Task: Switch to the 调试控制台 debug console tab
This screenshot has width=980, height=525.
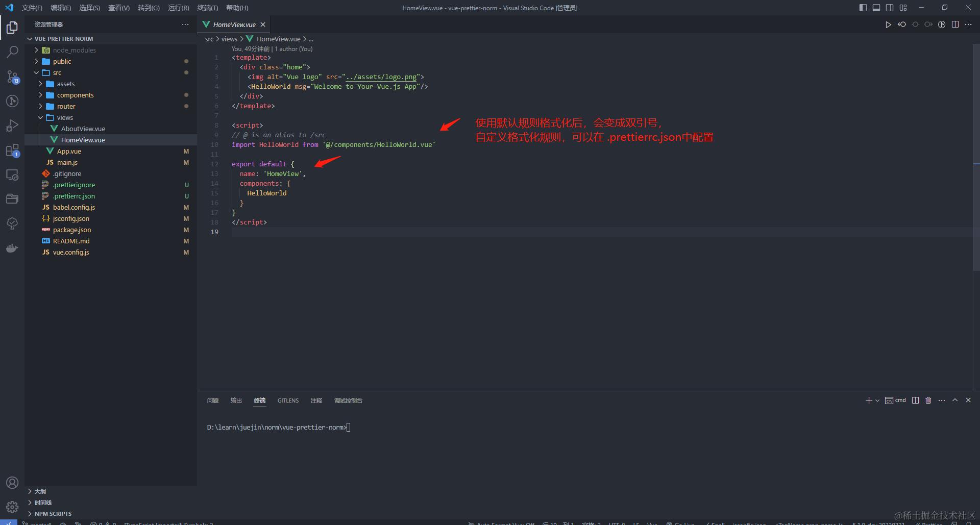Action: [x=349, y=401]
